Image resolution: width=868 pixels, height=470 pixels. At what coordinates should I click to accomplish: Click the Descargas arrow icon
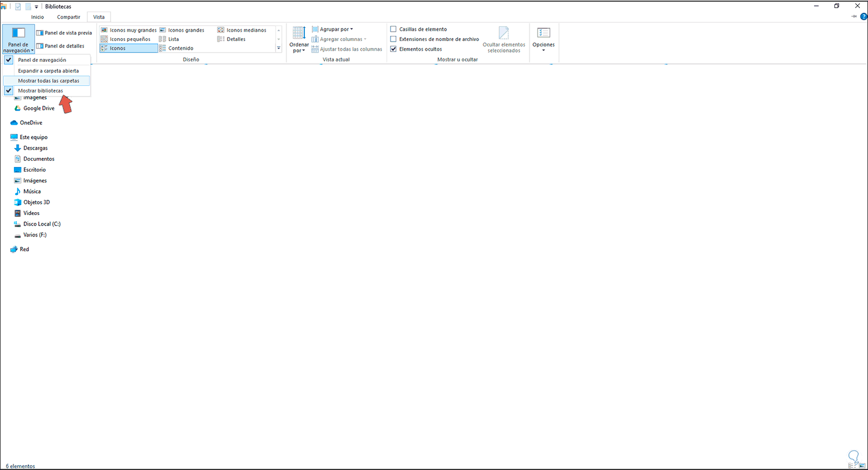tap(17, 148)
